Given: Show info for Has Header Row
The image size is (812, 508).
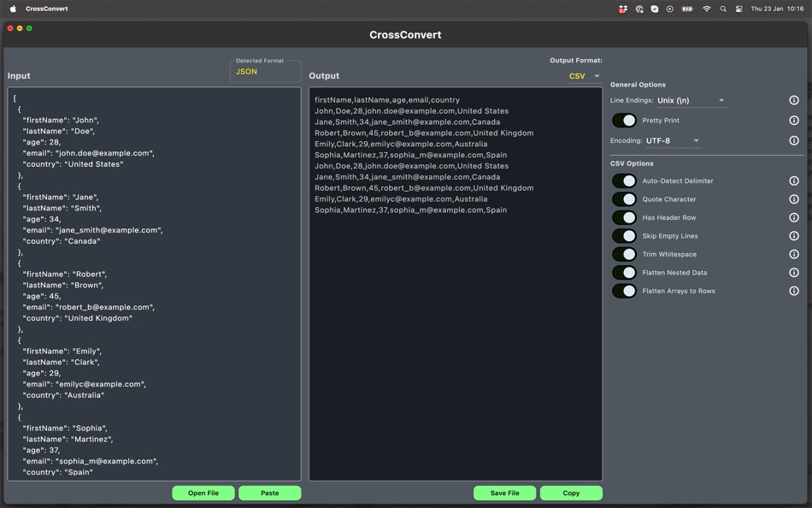Looking at the screenshot, I should click(793, 218).
